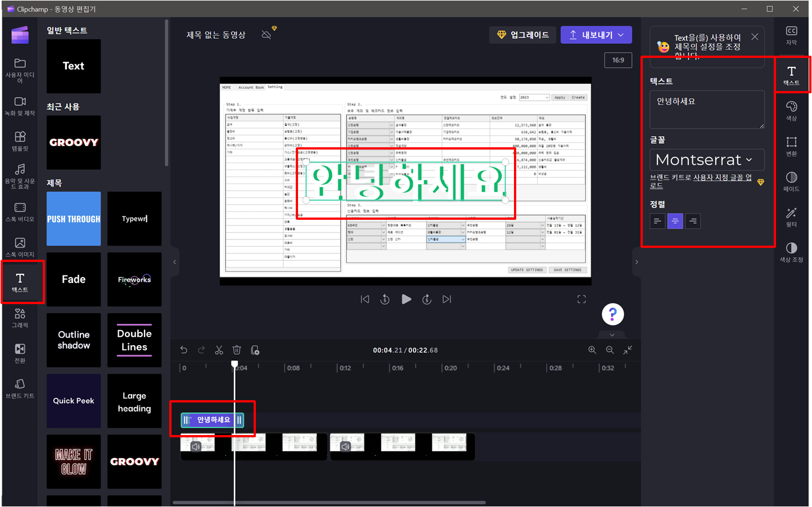Skip to the start of video
This screenshot has width=812, height=507.
[x=365, y=299]
